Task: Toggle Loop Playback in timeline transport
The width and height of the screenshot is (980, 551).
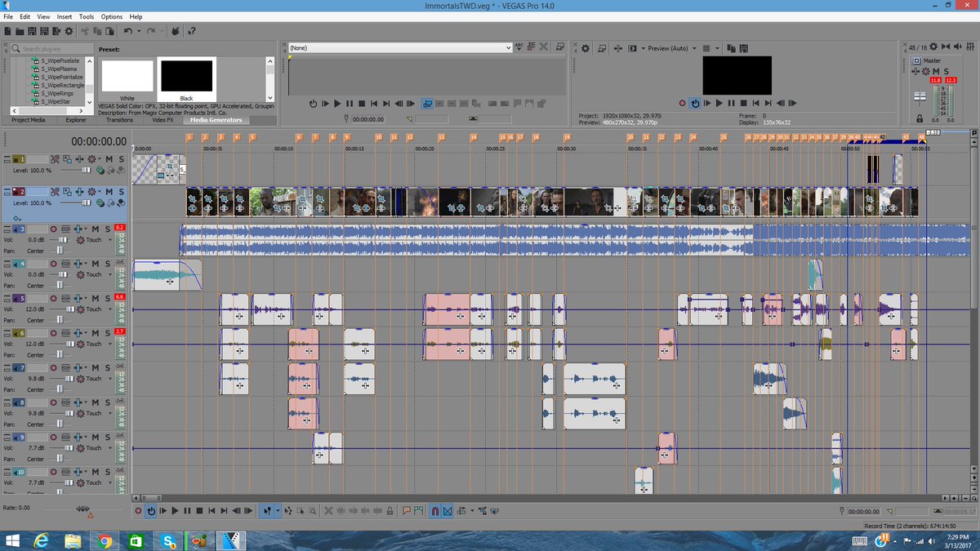Action: point(151,511)
